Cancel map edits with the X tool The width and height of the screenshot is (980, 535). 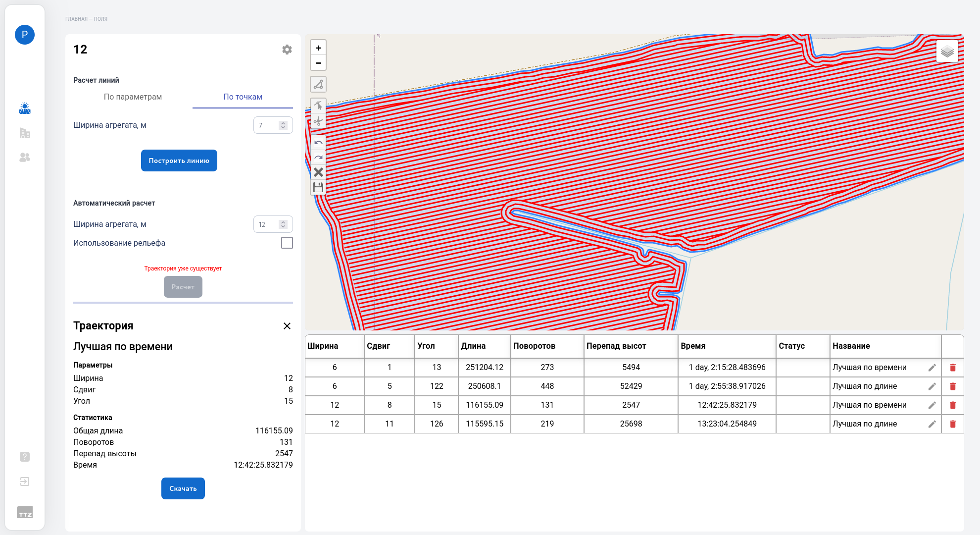click(318, 172)
